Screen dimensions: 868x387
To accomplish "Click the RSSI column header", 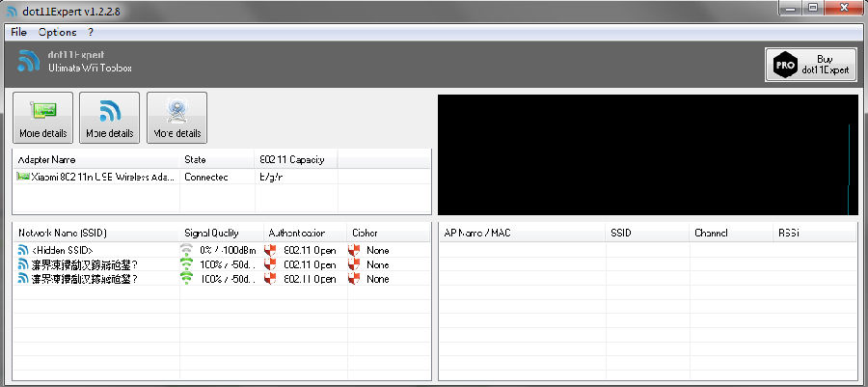I will click(789, 233).
